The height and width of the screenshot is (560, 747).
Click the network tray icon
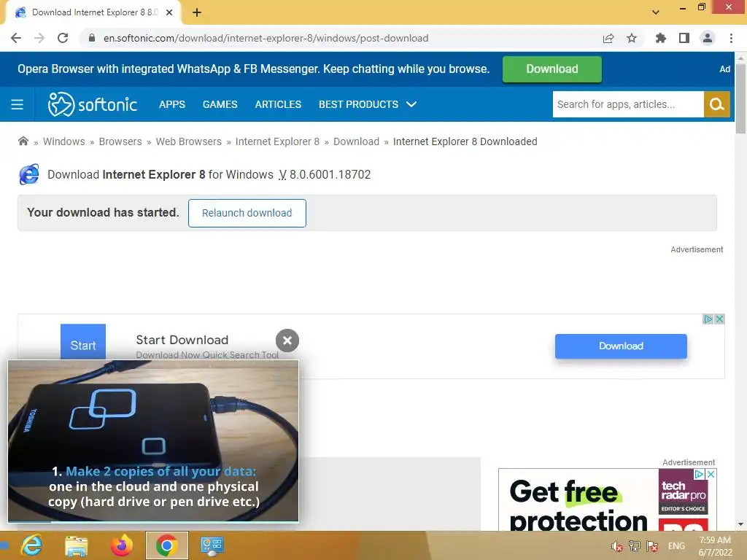(x=635, y=546)
